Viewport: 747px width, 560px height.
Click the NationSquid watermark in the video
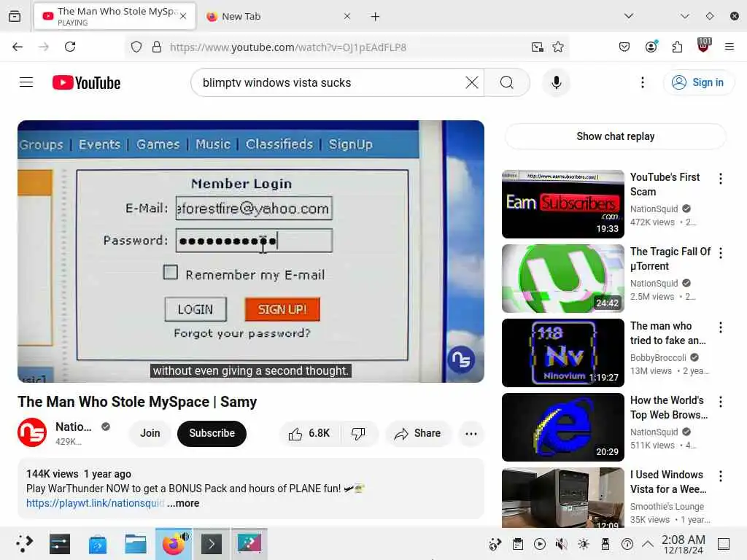click(x=461, y=359)
